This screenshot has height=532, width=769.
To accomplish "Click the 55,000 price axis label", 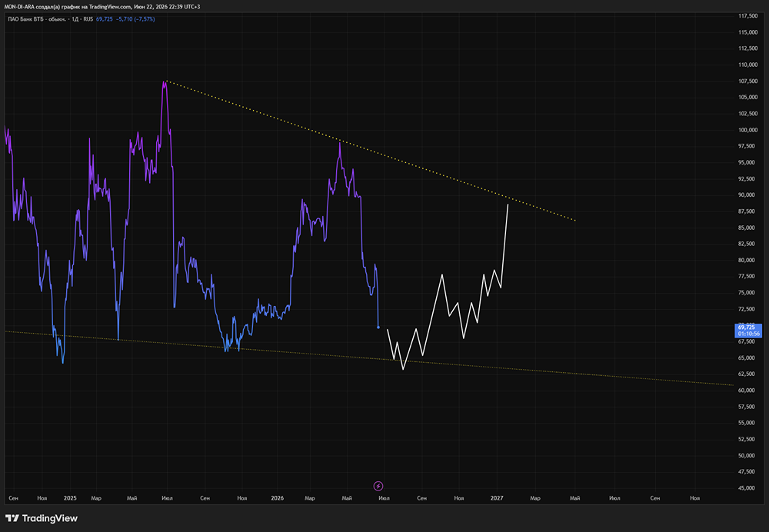I will pyautogui.click(x=747, y=423).
